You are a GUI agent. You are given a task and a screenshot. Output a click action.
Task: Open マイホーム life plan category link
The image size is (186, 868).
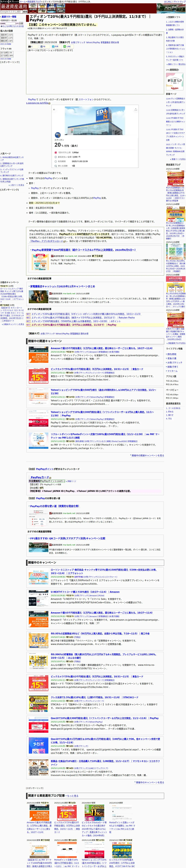[173, 371]
